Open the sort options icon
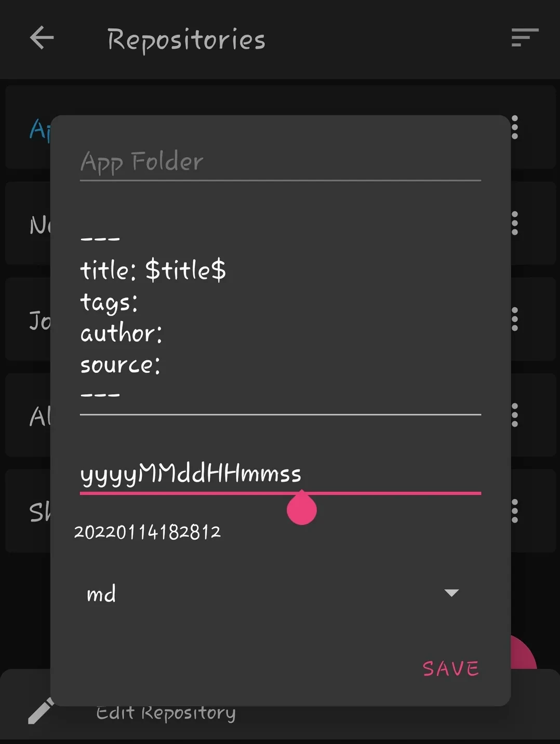This screenshot has width=560, height=744. (x=525, y=38)
